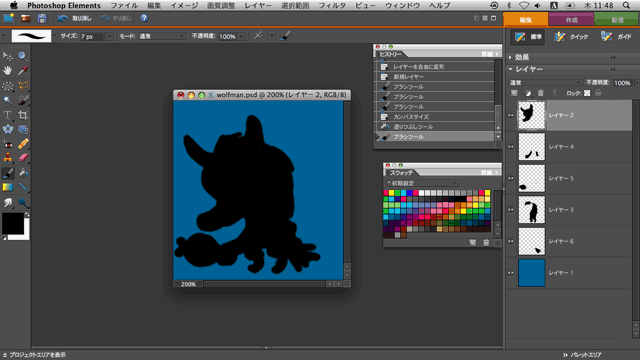The height and width of the screenshot is (360, 640).
Task: Select the レイヤー 3 thumbnail
Action: pos(532,210)
